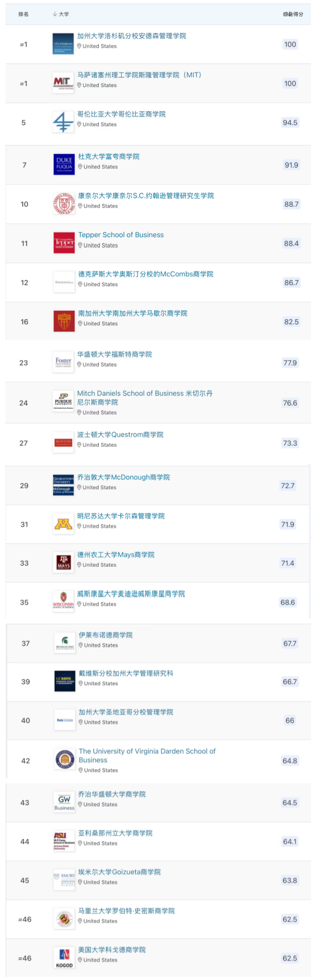Click location pin under 伊莱布诺德商学院
This screenshot has width=317, height=980.
81,645
